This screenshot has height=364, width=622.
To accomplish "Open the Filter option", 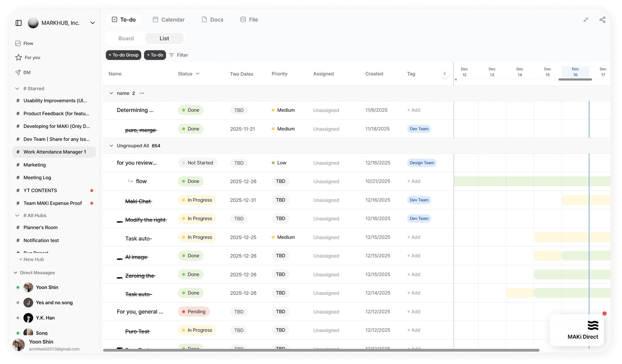I will pyautogui.click(x=179, y=55).
